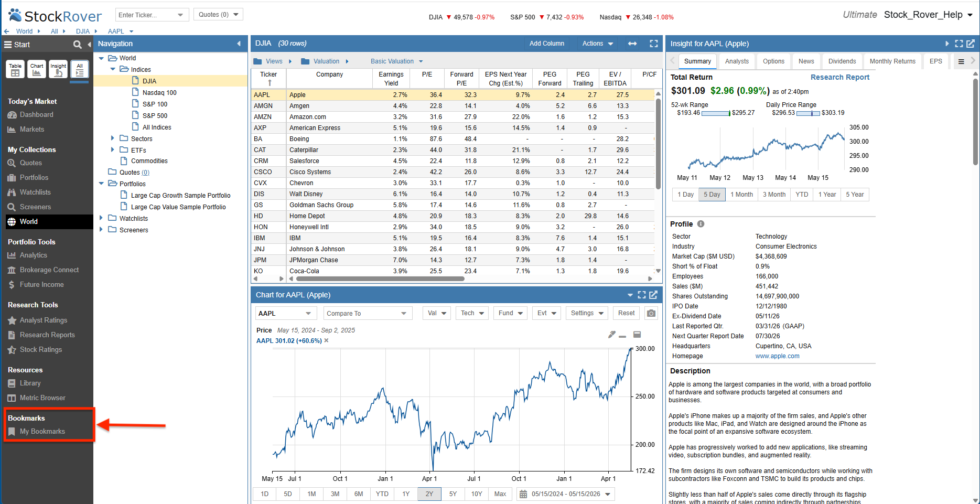
Task: Click the Insight panel vertical scrollbar
Action: (975, 122)
